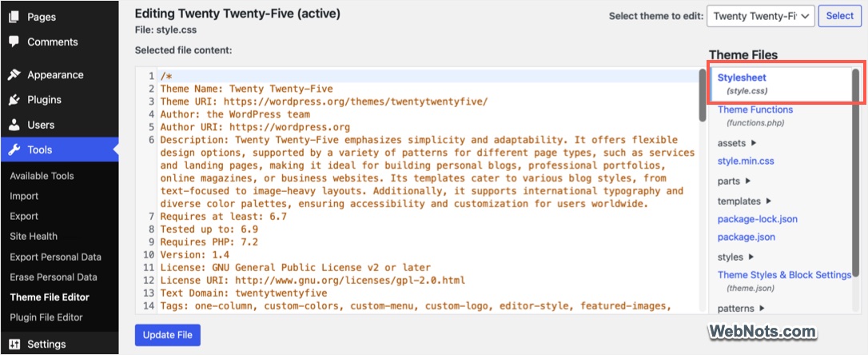Click the 'Text Domain: twentytwentyfive' line

point(244,293)
